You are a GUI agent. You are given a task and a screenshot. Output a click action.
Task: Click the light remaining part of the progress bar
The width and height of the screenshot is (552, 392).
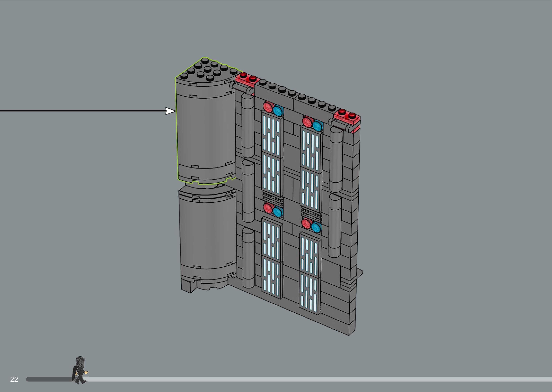tap(314, 379)
